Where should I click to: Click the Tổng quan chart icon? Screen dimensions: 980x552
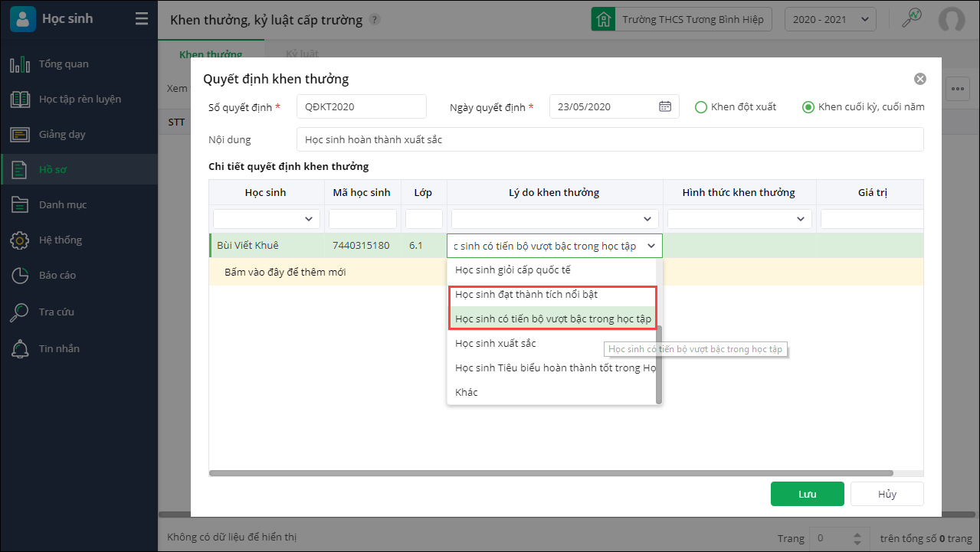[x=20, y=64]
